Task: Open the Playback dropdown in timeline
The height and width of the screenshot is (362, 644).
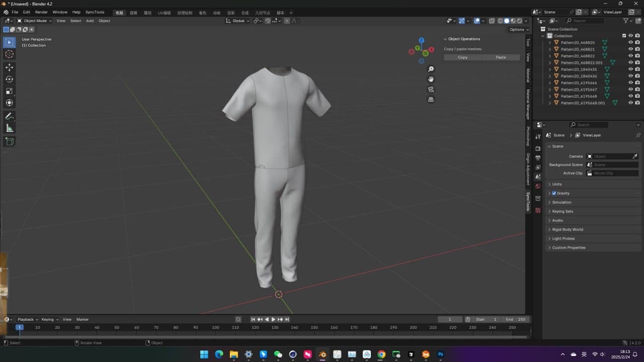Action: pos(28,319)
